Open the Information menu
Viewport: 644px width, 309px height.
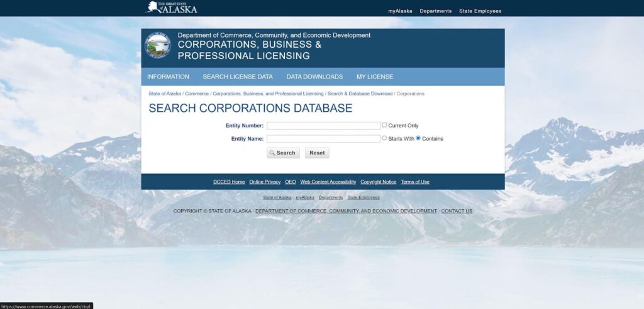pyautogui.click(x=168, y=77)
